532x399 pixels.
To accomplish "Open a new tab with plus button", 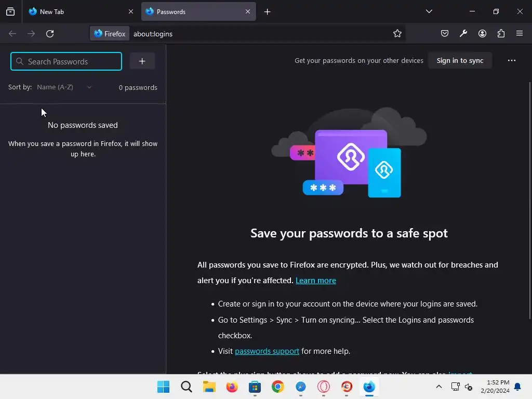I will (x=268, y=12).
